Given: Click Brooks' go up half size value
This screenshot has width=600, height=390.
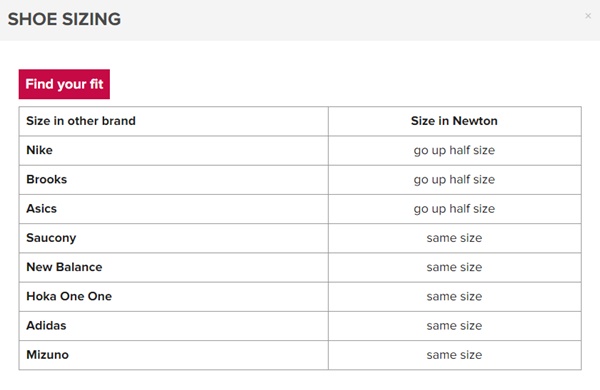Looking at the screenshot, I should tap(454, 180).
